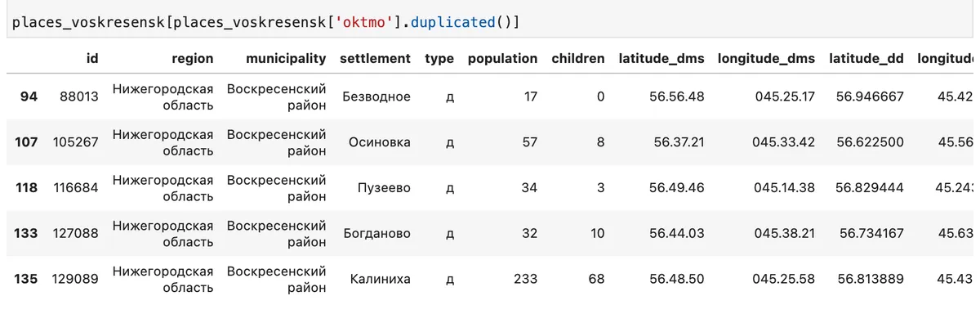Select the 'children' column header
Image resolution: width=980 pixels, height=314 pixels.
tap(578, 59)
